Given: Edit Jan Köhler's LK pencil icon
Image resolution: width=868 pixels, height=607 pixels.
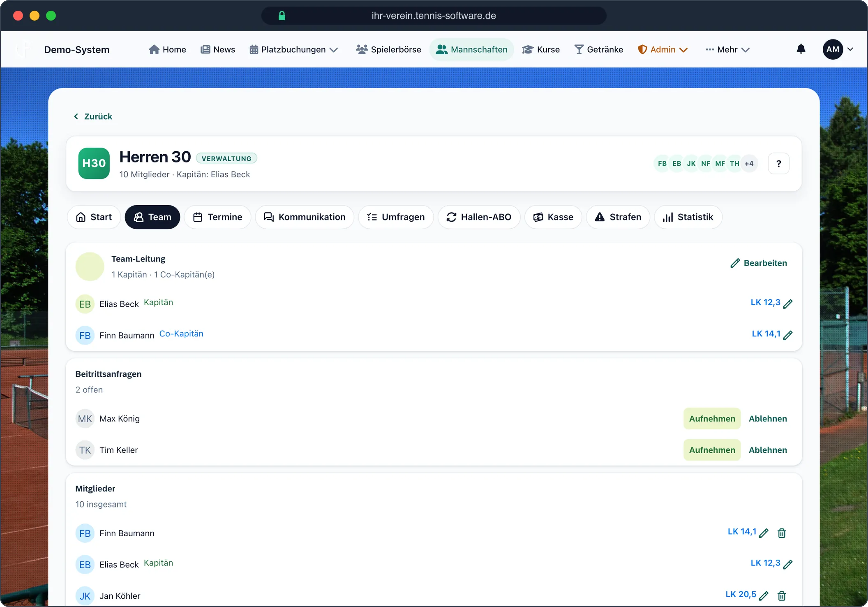Looking at the screenshot, I should tap(764, 595).
